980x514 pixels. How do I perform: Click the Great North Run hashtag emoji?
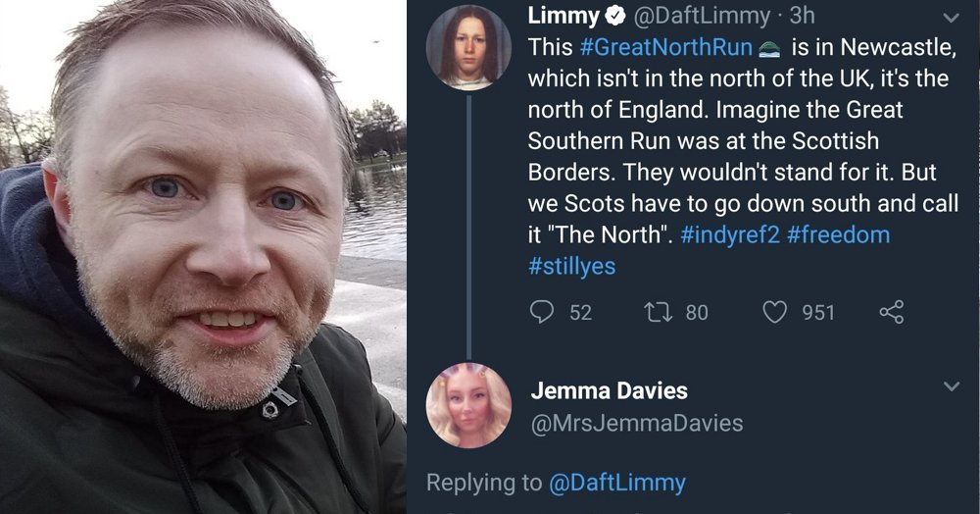click(x=769, y=49)
